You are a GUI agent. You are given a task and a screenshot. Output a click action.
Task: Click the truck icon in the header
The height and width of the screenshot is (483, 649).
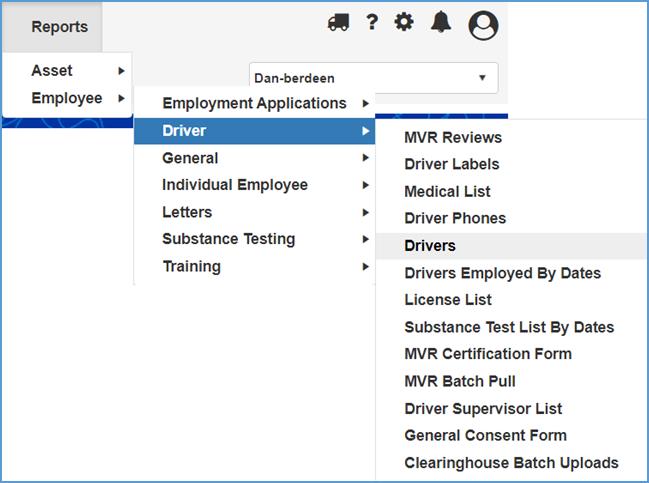click(x=338, y=22)
